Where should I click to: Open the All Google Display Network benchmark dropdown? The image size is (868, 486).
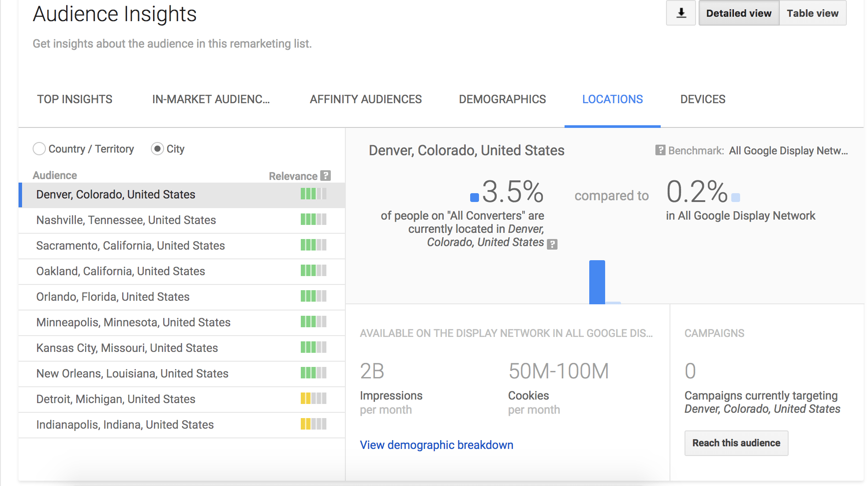point(788,151)
